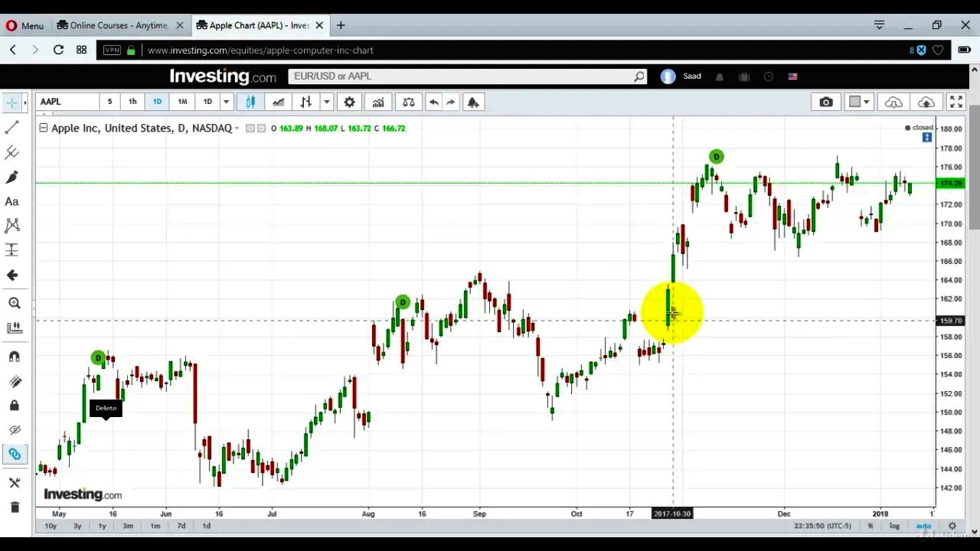980x551 pixels.
Task: Click the AAPL symbol input field
Action: click(x=67, y=102)
